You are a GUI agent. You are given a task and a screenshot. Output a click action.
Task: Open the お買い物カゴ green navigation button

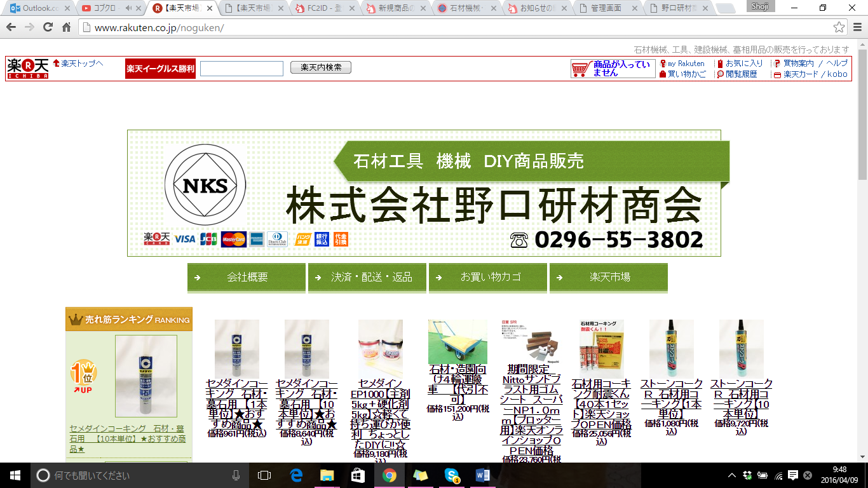488,277
